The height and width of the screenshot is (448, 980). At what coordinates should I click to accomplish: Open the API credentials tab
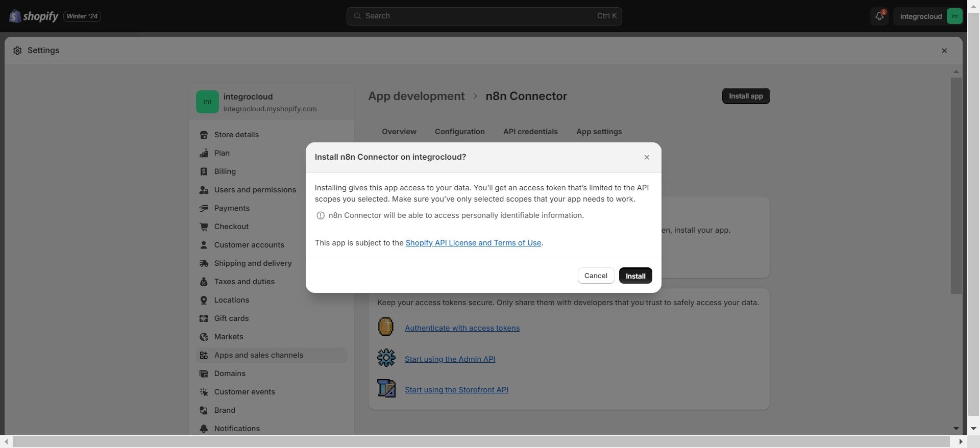[530, 132]
